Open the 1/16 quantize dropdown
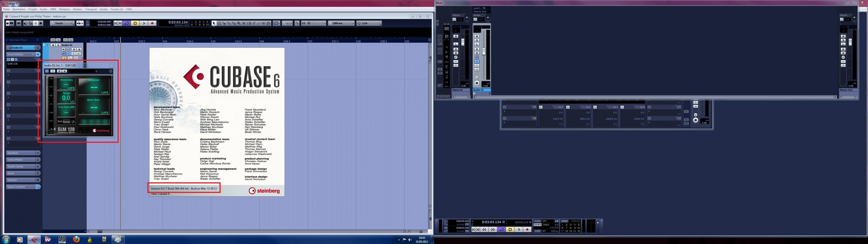This screenshot has width=868, height=244. point(369,23)
